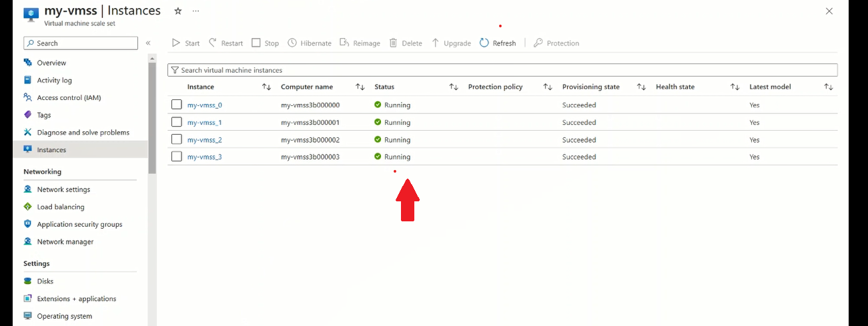The image size is (868, 326).
Task: Click the Reimage toolbar button
Action: point(360,43)
